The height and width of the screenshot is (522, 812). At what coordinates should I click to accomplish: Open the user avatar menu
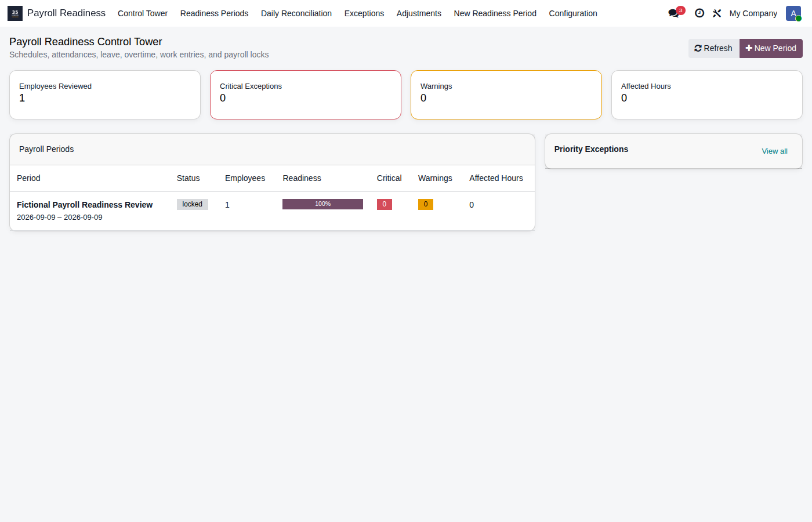[793, 13]
